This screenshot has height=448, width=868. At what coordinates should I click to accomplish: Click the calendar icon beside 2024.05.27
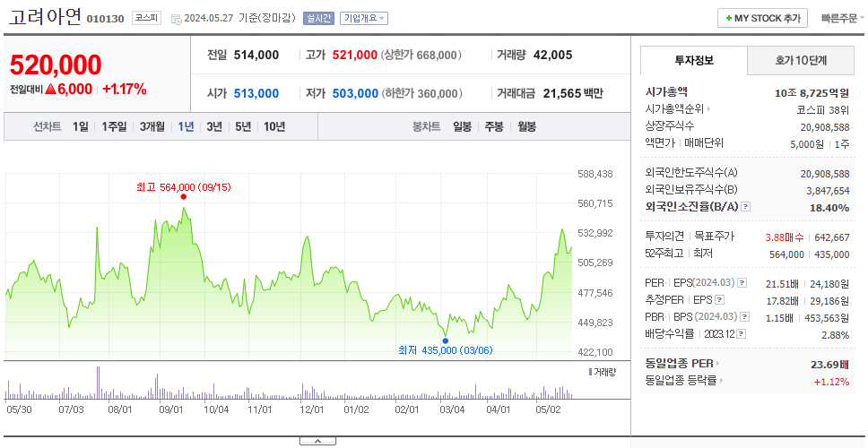(176, 19)
